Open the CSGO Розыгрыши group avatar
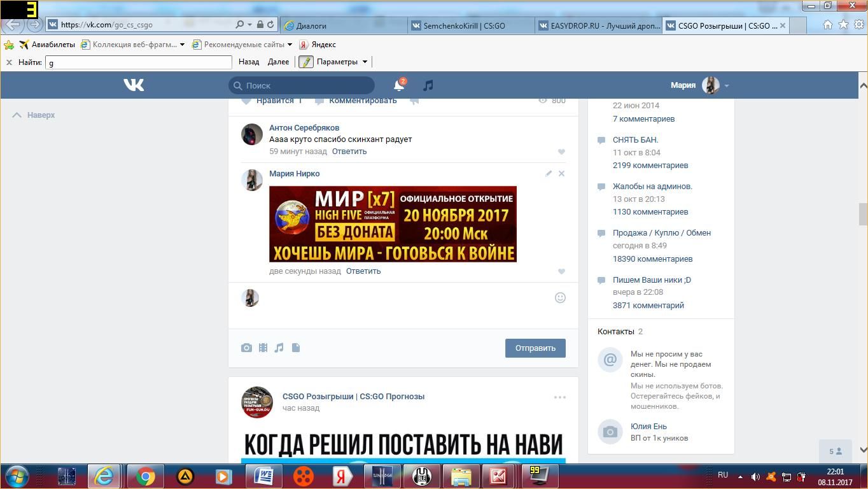 (x=257, y=402)
